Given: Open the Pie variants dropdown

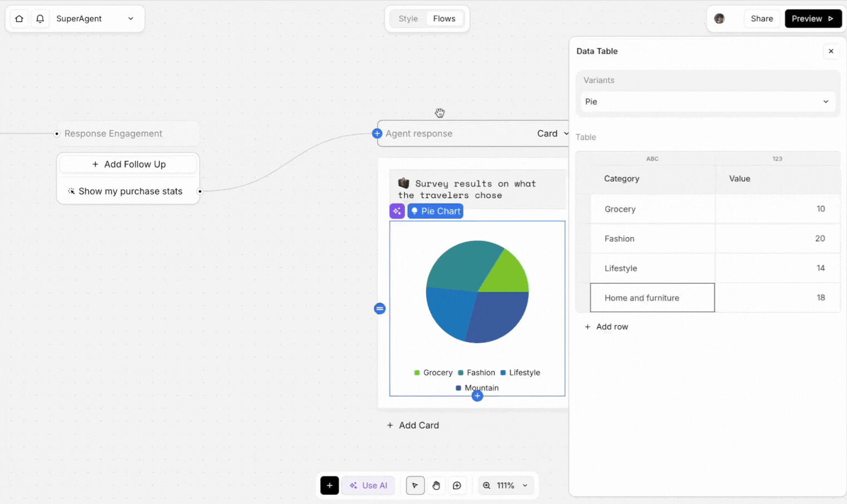Looking at the screenshot, I should point(707,102).
